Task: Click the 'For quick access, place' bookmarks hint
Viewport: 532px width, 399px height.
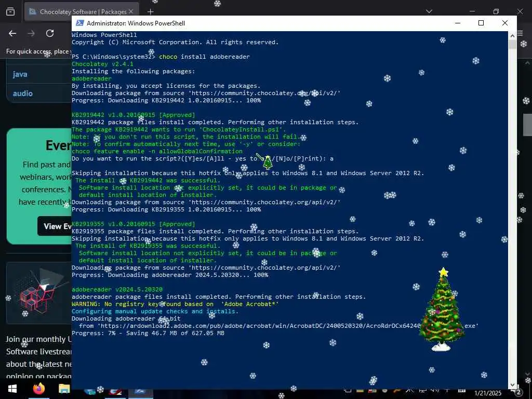Action: (x=37, y=51)
